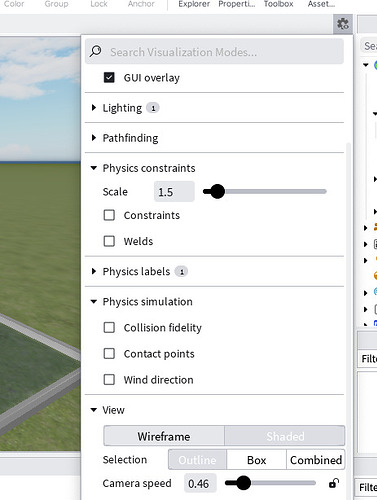Open the visualization options gear icon
Viewport: 377px width, 500px height.
pyautogui.click(x=343, y=24)
